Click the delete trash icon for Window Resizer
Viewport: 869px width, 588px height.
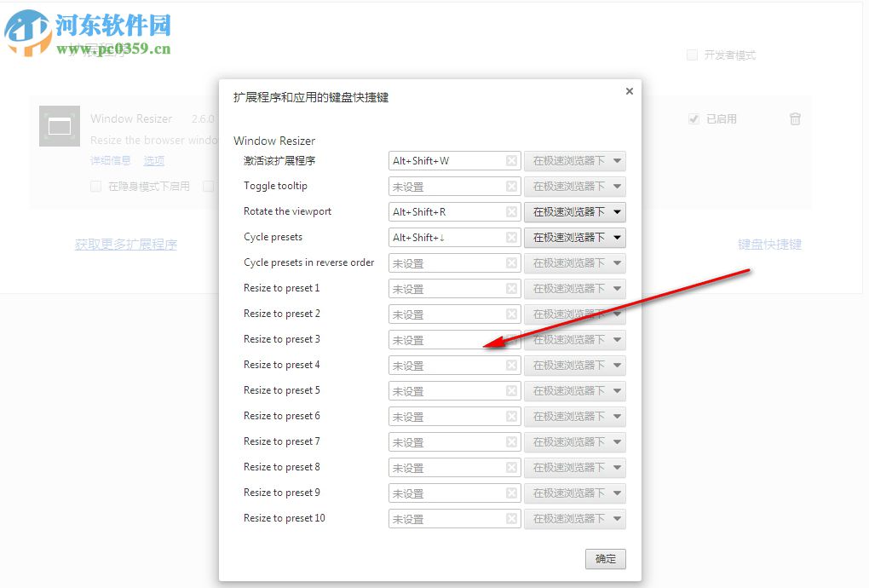coord(795,119)
